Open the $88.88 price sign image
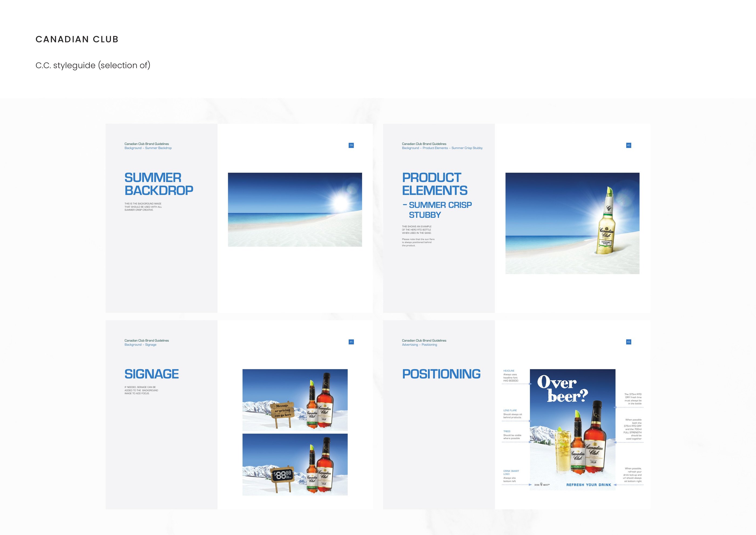The height and width of the screenshot is (535, 756). (295, 464)
